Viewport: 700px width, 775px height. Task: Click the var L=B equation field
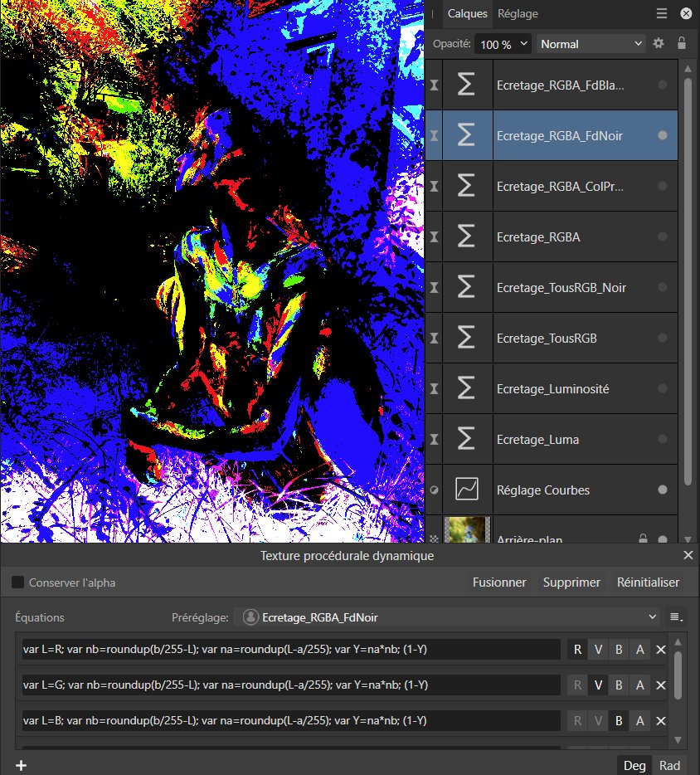291,720
